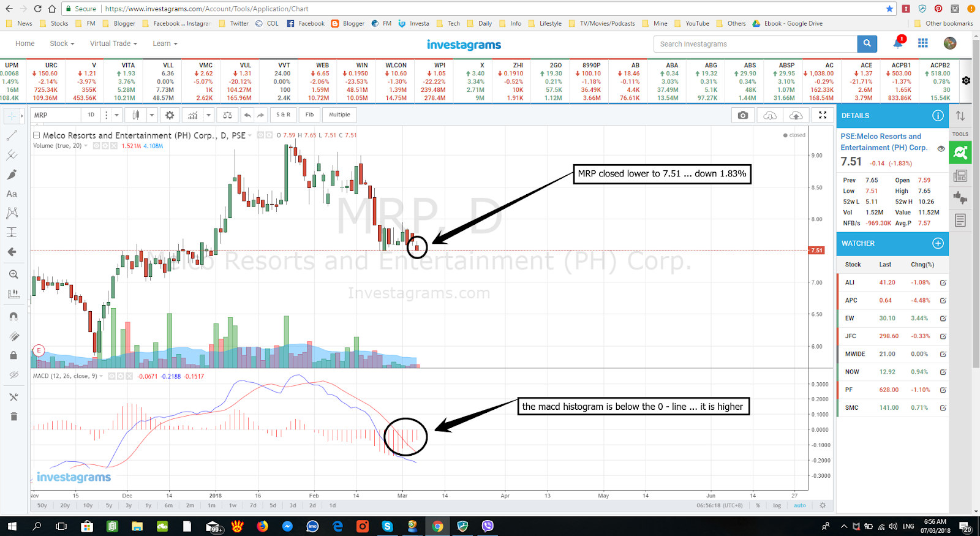The width and height of the screenshot is (980, 536).
Task: Open Chrome from the Windows taskbar
Action: (x=437, y=526)
